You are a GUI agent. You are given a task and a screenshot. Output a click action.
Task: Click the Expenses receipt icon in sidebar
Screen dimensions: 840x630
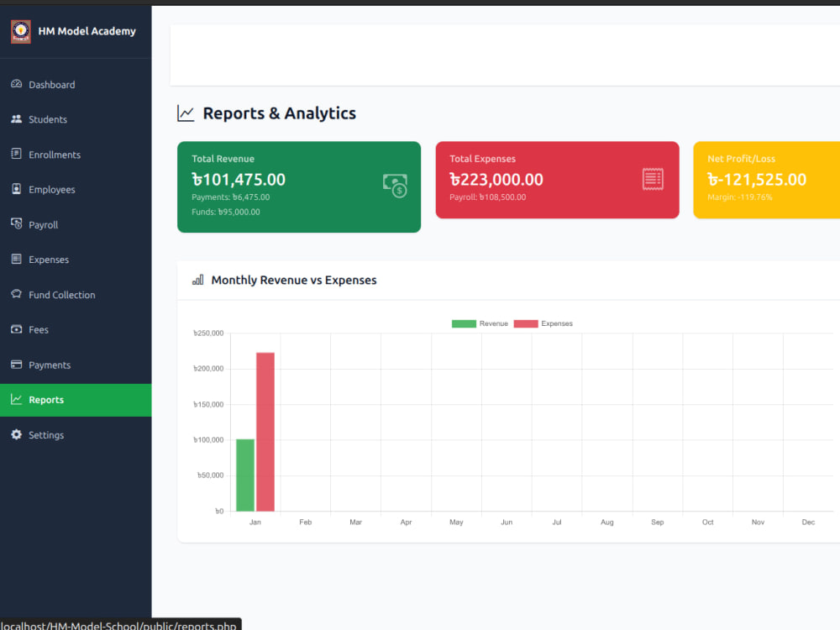(17, 259)
